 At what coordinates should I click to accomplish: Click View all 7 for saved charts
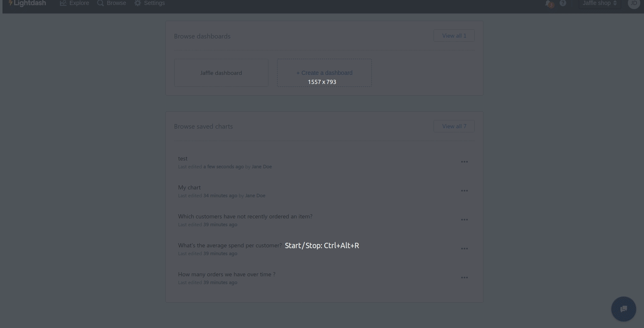coord(454,126)
